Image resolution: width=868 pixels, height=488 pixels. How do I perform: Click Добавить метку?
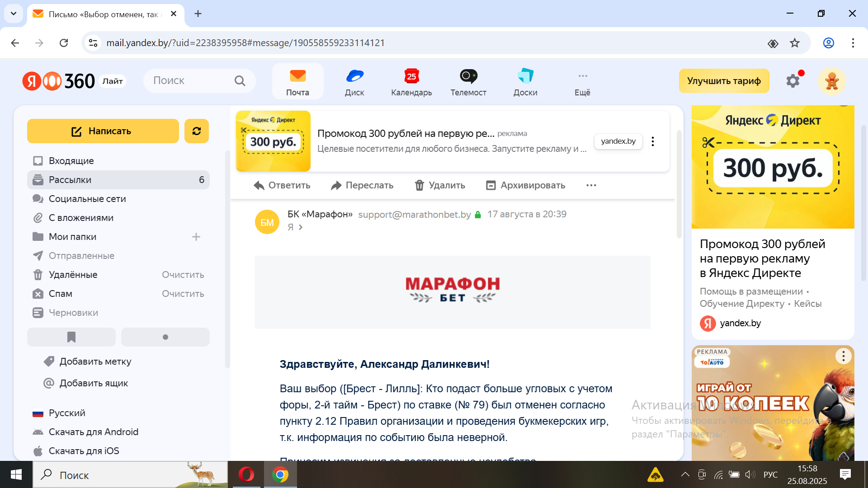coord(87,361)
